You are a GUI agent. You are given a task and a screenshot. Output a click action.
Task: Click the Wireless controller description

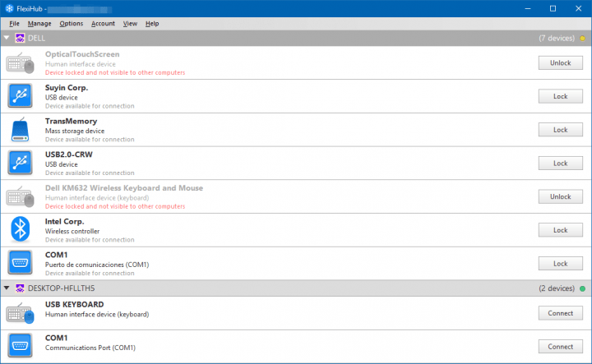coord(72,231)
